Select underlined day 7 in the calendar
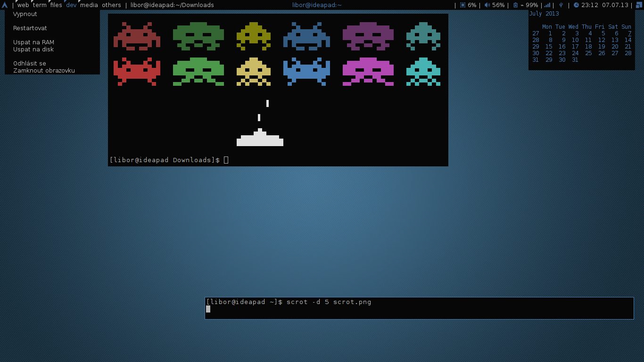644x362 pixels. (x=629, y=33)
